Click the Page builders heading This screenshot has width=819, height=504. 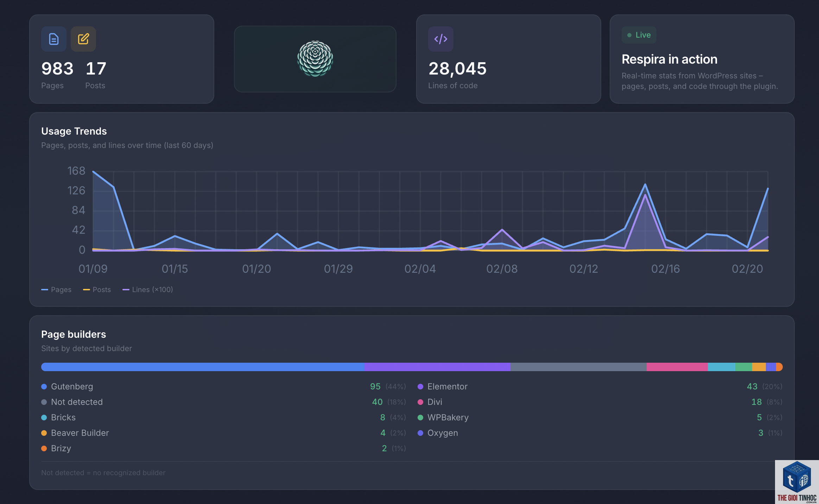point(74,334)
